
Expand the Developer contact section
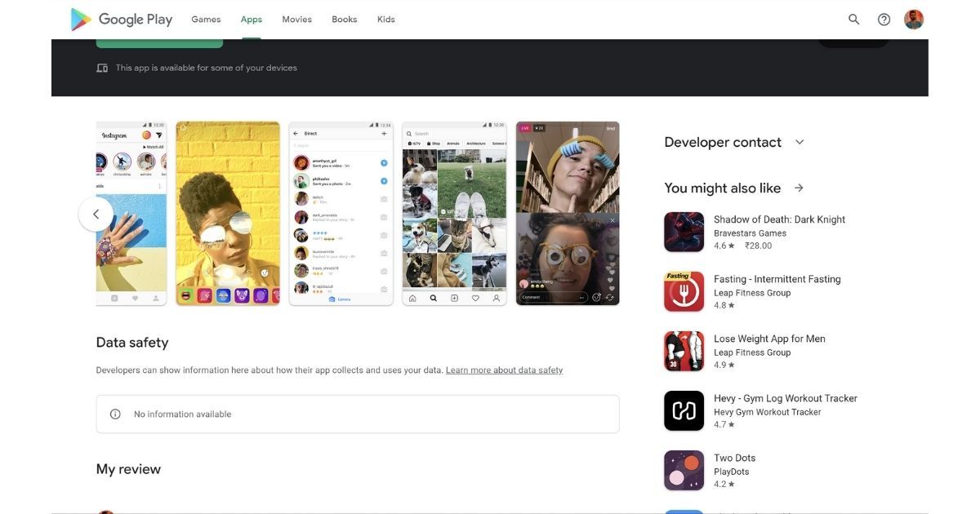coord(800,142)
